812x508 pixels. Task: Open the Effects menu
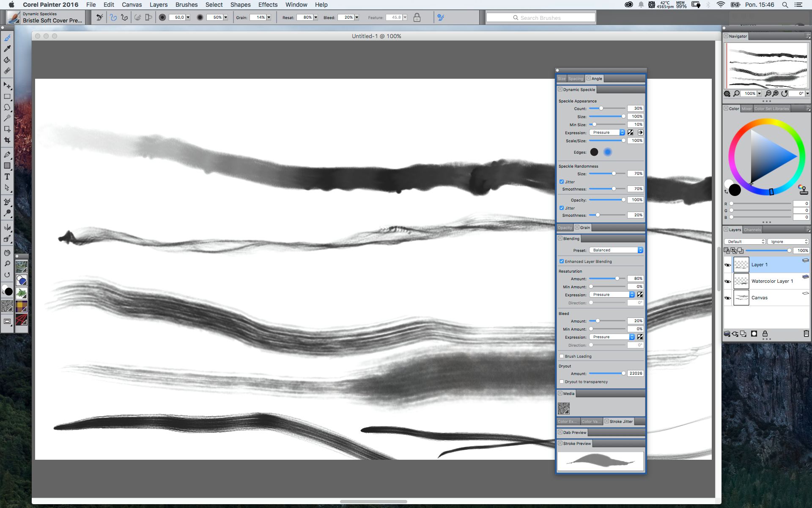[268, 5]
